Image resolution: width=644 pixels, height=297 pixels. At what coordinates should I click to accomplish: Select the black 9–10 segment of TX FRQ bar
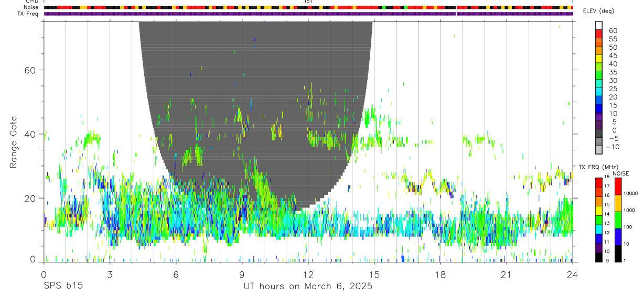coord(599,257)
